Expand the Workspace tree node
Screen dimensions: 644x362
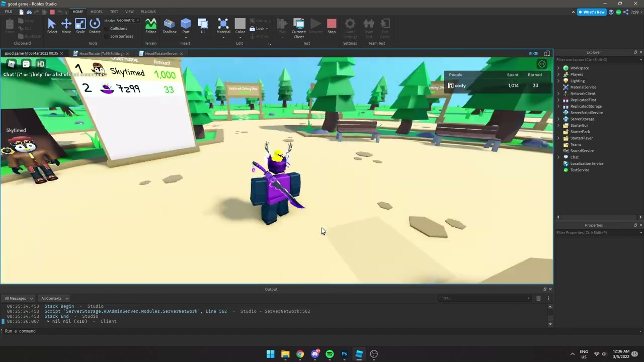(x=558, y=68)
